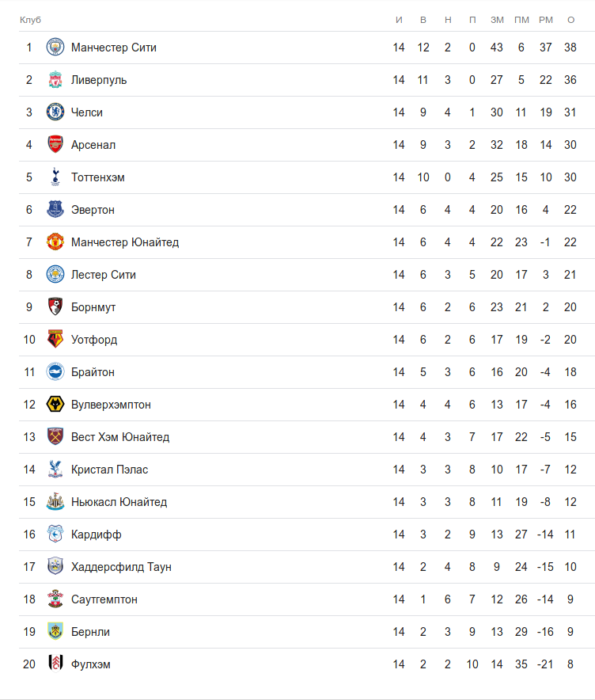Screen dimensions: 595x700
Task: Select the Crystal Palace eagle badge
Action: coord(55,470)
